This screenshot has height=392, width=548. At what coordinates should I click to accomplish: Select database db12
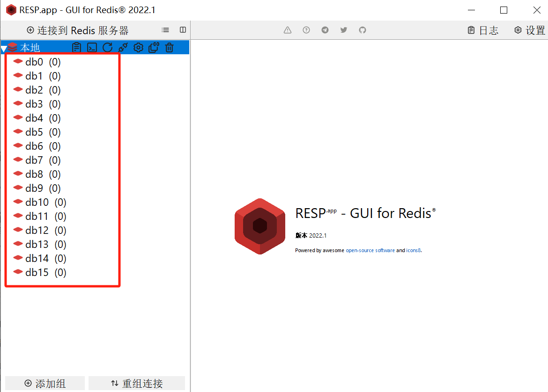click(x=40, y=231)
